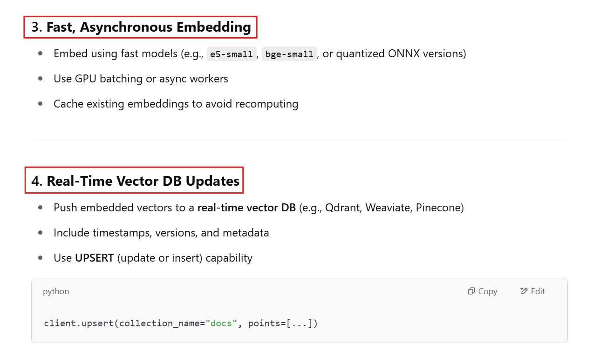Click the e5-small inline code
The image size is (593, 364).
pos(232,54)
